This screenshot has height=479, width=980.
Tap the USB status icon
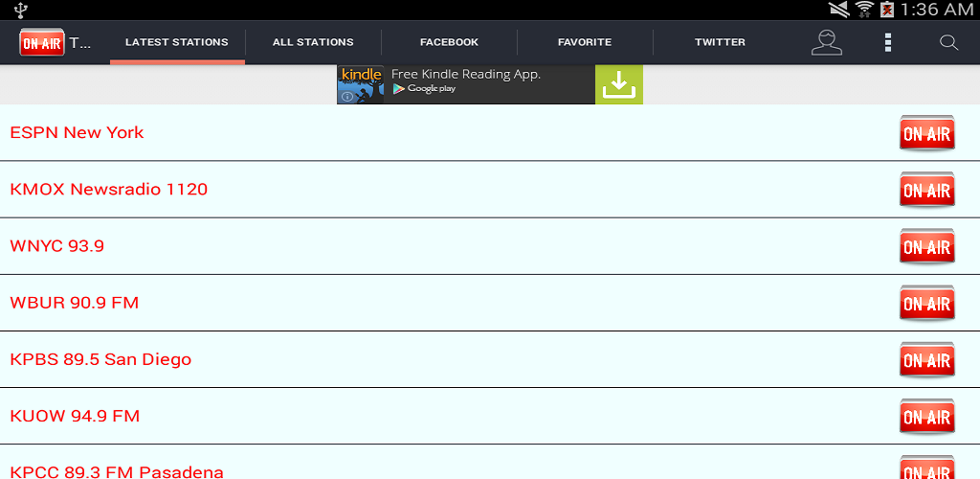click(x=21, y=10)
